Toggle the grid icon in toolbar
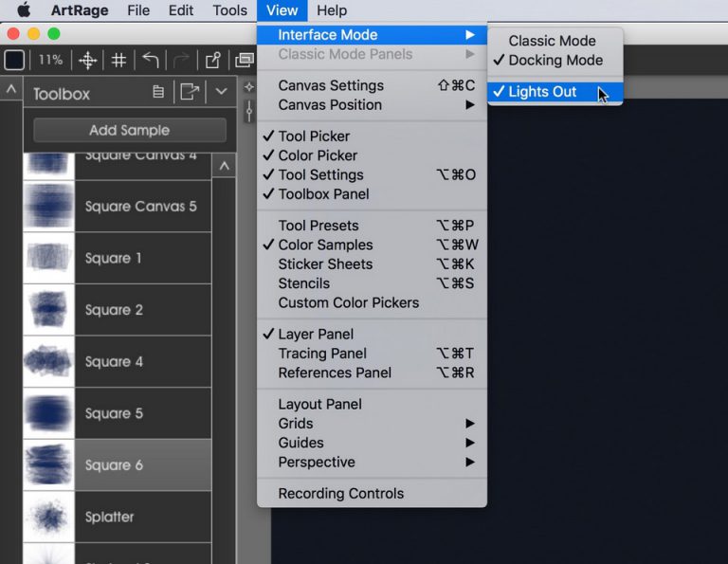This screenshot has width=728, height=564. 118,61
